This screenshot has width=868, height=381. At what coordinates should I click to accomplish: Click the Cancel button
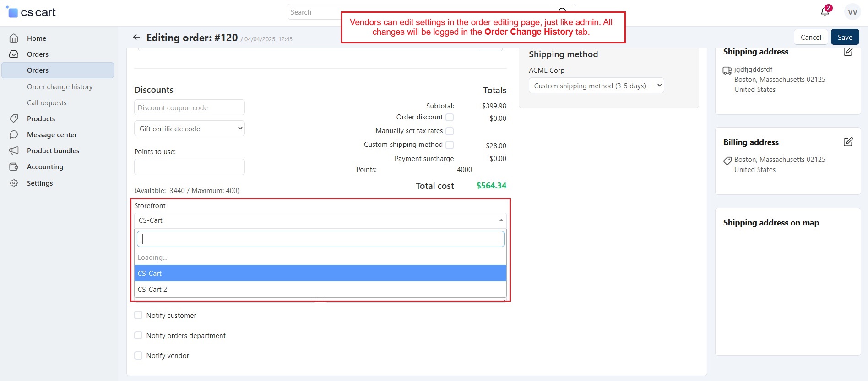(x=810, y=38)
